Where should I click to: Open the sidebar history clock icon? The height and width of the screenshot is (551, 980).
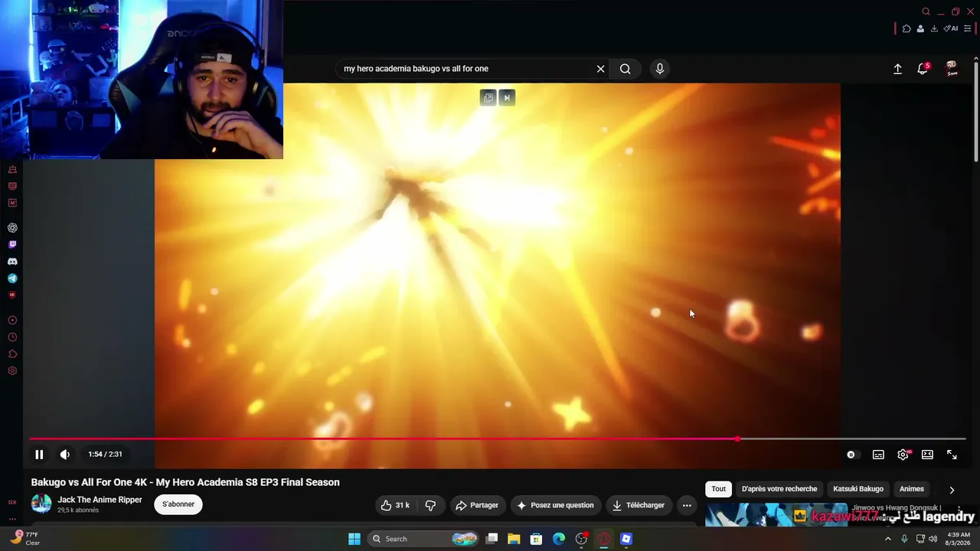tap(12, 337)
